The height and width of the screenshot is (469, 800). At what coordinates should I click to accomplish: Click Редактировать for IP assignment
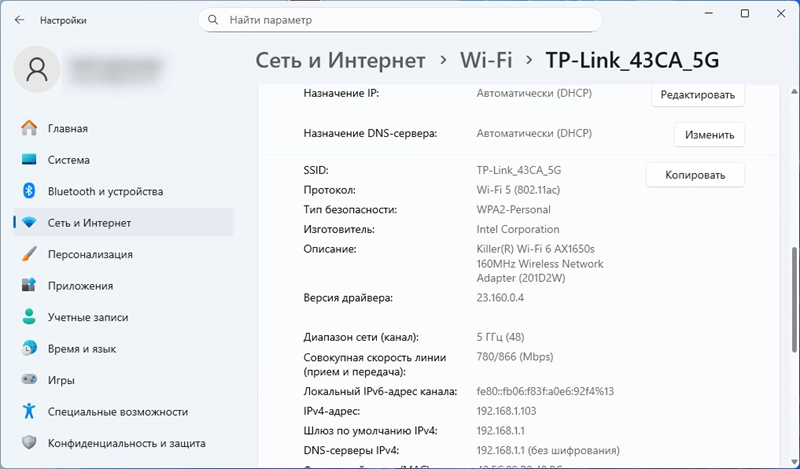[x=697, y=95]
